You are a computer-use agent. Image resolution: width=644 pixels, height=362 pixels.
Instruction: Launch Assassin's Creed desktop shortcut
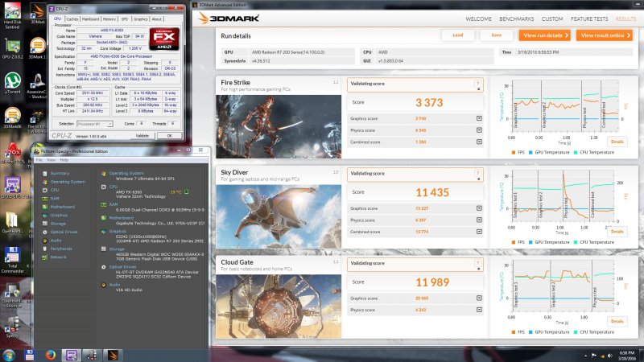tap(37, 86)
